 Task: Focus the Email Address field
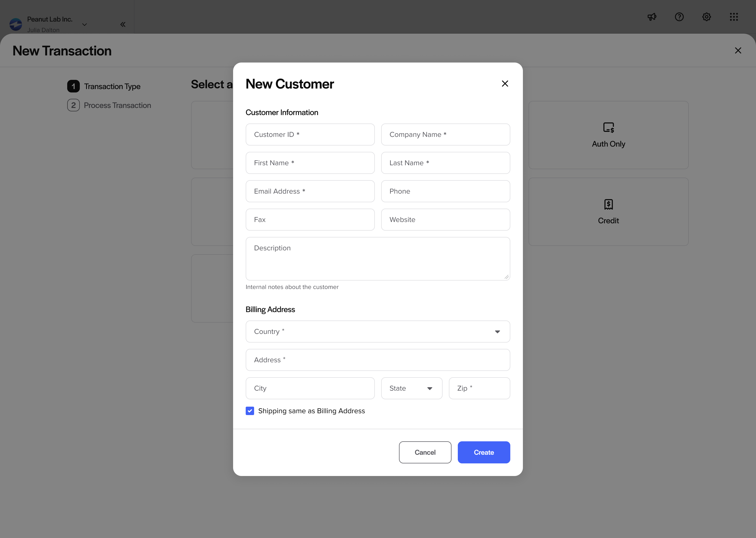pos(310,191)
